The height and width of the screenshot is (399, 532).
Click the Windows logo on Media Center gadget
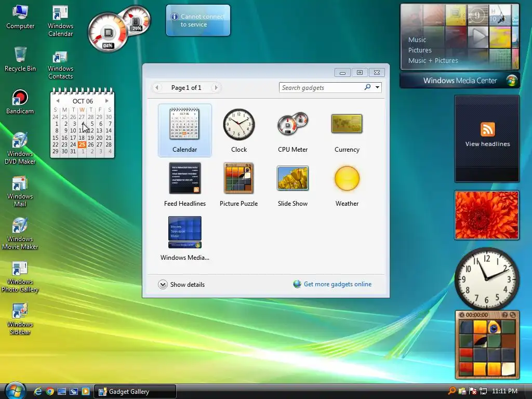(x=511, y=81)
